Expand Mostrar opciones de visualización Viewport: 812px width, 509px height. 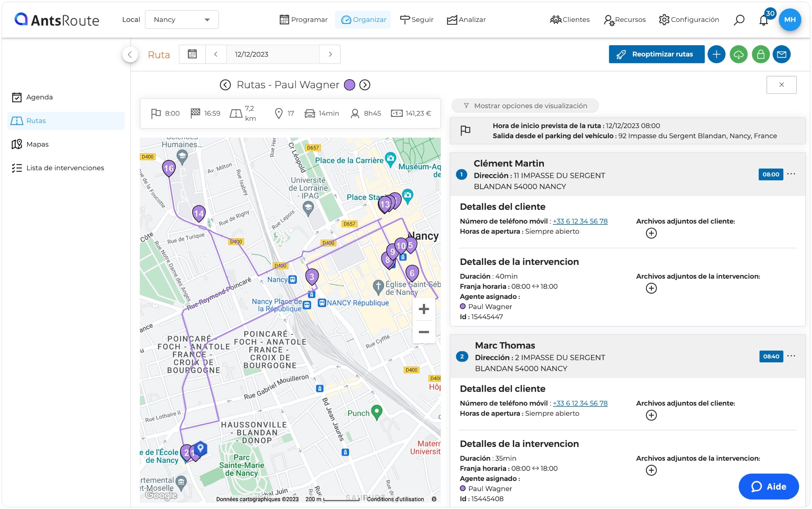[525, 106]
